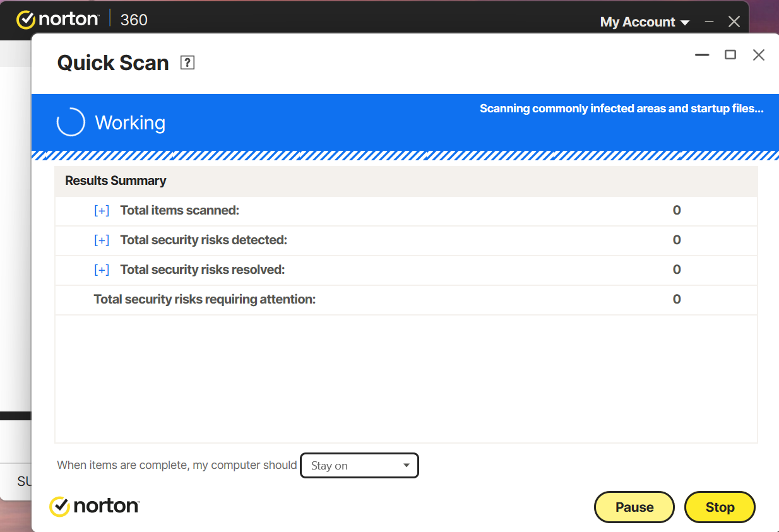Maximize the Quick Scan window

730,55
